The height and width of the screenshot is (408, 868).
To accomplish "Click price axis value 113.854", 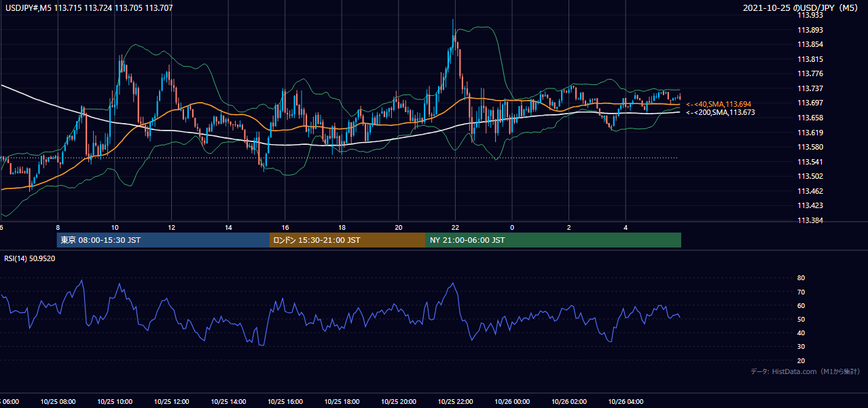I will pyautogui.click(x=810, y=44).
